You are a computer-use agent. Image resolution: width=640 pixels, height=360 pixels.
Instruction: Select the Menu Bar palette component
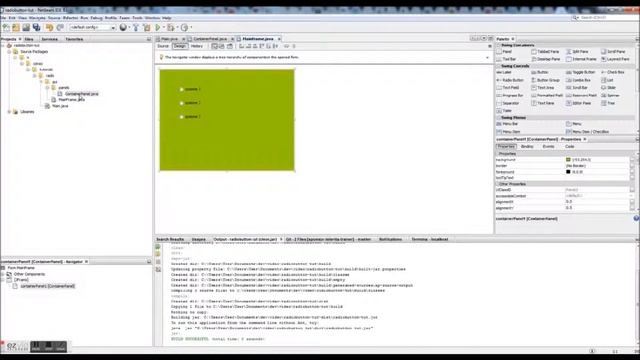(x=507, y=124)
